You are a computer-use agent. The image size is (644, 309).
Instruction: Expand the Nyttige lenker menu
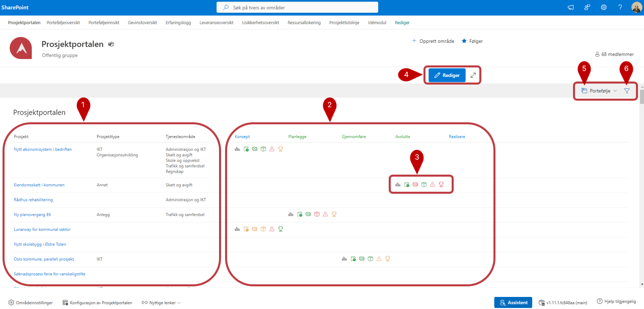tap(161, 302)
